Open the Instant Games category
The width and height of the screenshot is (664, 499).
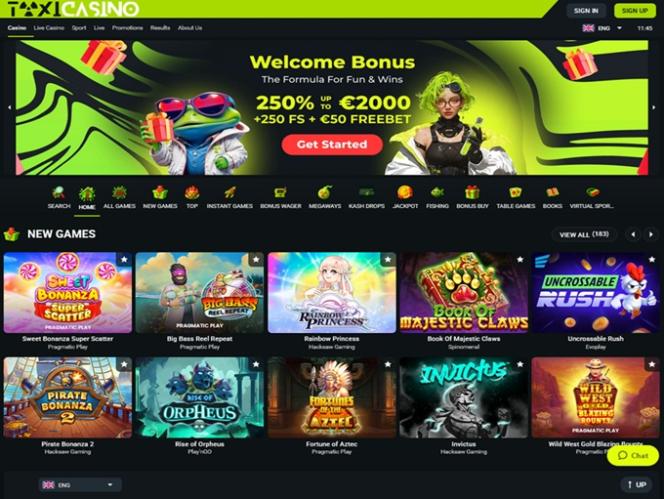pos(230,197)
